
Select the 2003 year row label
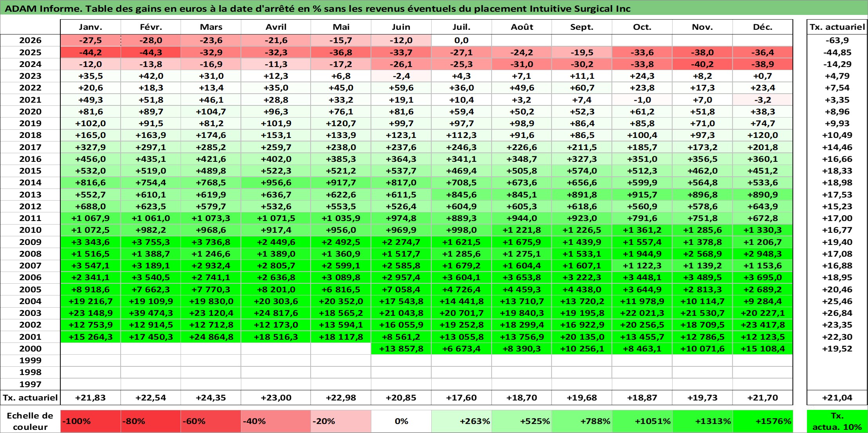[30, 313]
